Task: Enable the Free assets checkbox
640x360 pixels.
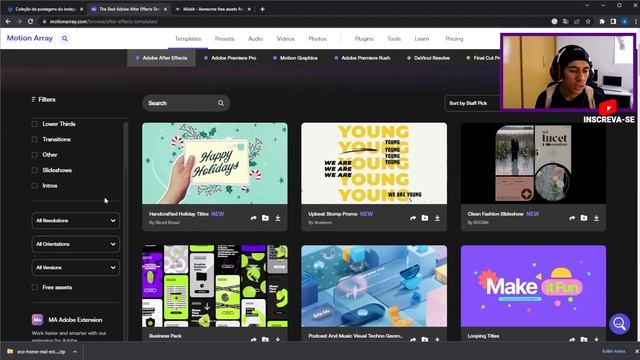Action: (34, 287)
